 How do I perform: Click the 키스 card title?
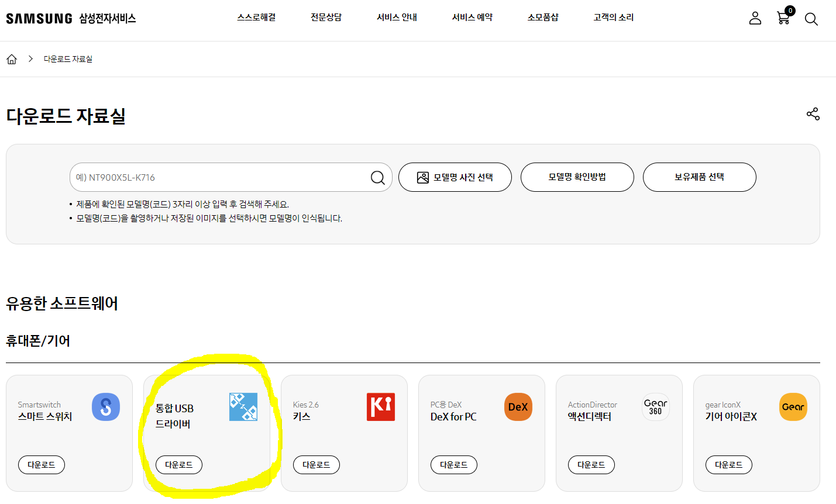coord(302,417)
